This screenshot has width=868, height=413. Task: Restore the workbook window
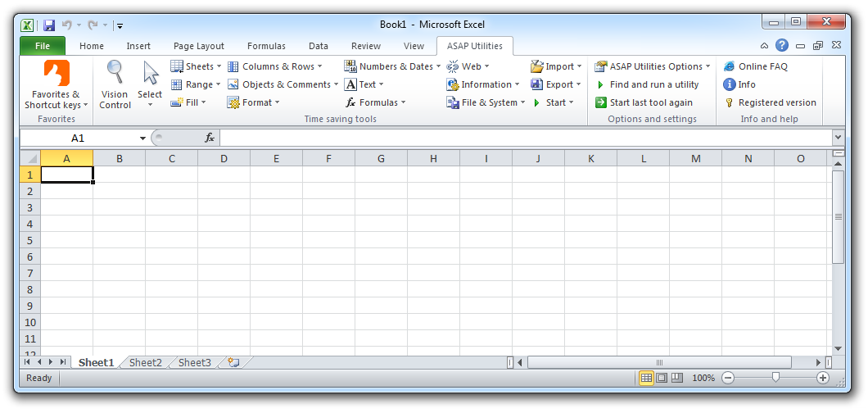pyautogui.click(x=817, y=46)
